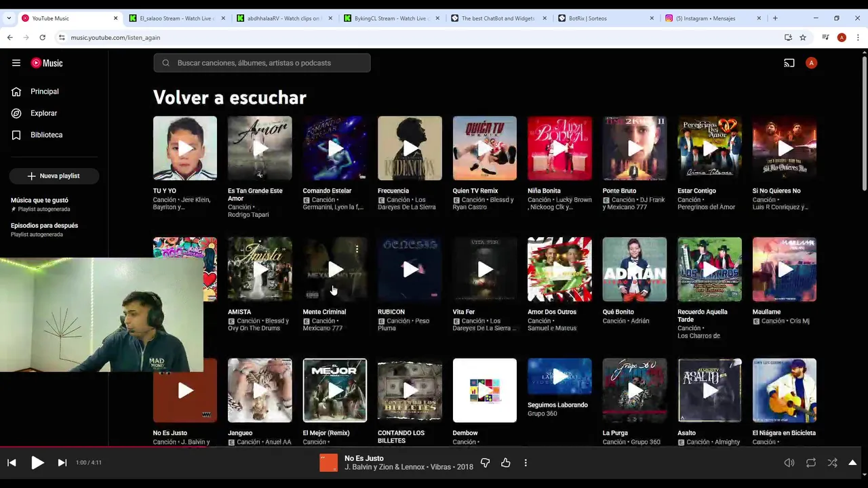Image resolution: width=868 pixels, height=488 pixels.
Task: Switch to El_salaoo Stream browser tab
Action: pyautogui.click(x=176, y=18)
